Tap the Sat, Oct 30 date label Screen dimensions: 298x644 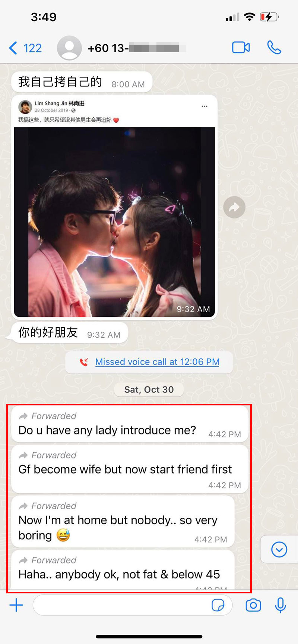tap(149, 390)
